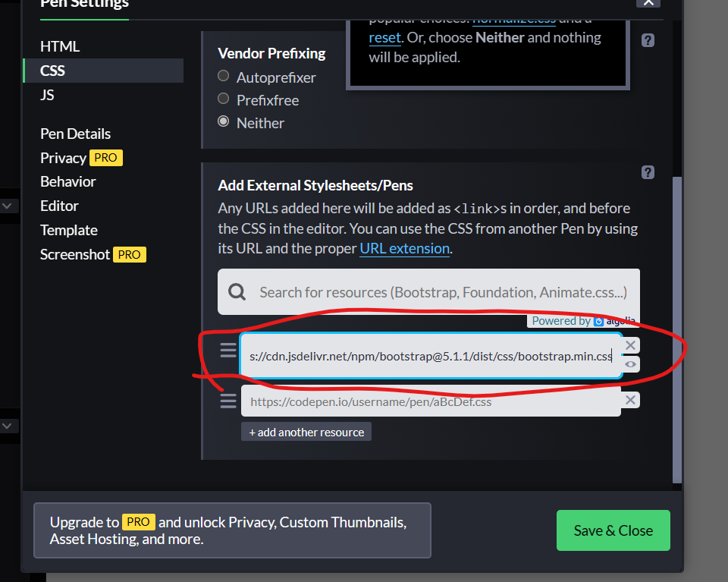This screenshot has width=728, height=582.
Task: Click the Powered by Algolia link
Action: point(583,321)
